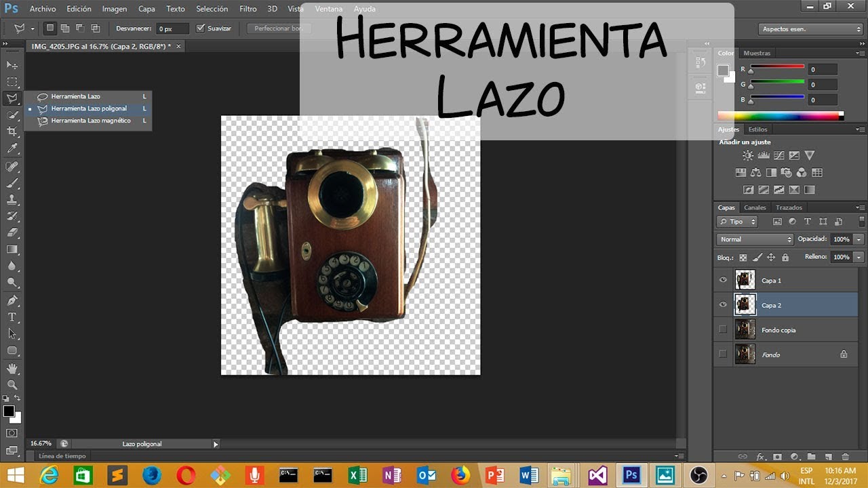Add a Photo Filter adjustment
868x488 pixels.
[787, 173]
